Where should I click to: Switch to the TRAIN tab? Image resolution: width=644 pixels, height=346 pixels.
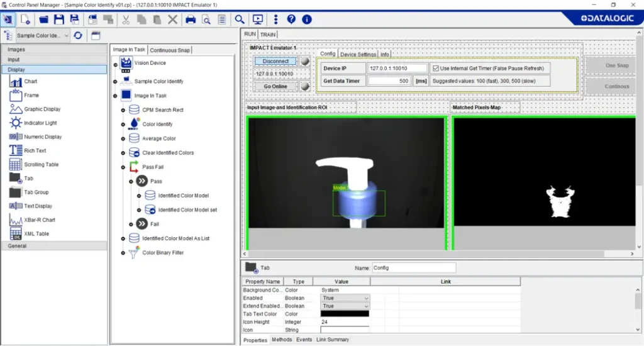pyautogui.click(x=268, y=34)
